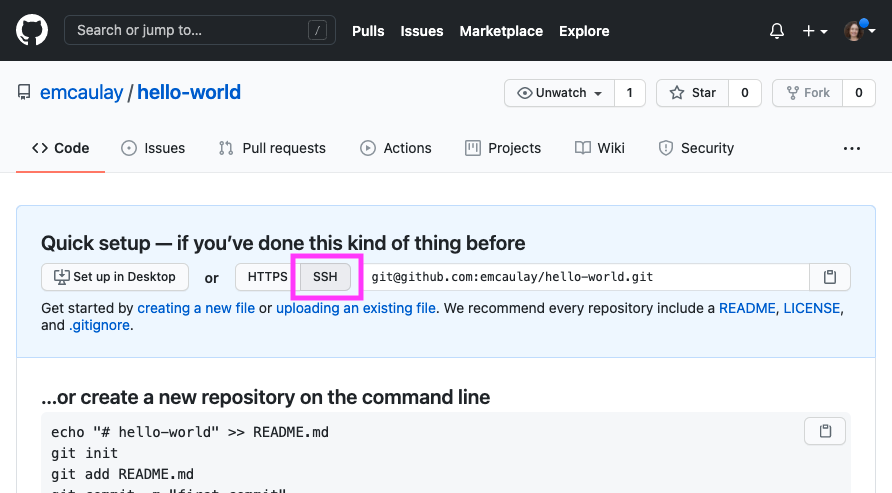Click the git init command line
The image size is (892, 493).
coord(85,453)
